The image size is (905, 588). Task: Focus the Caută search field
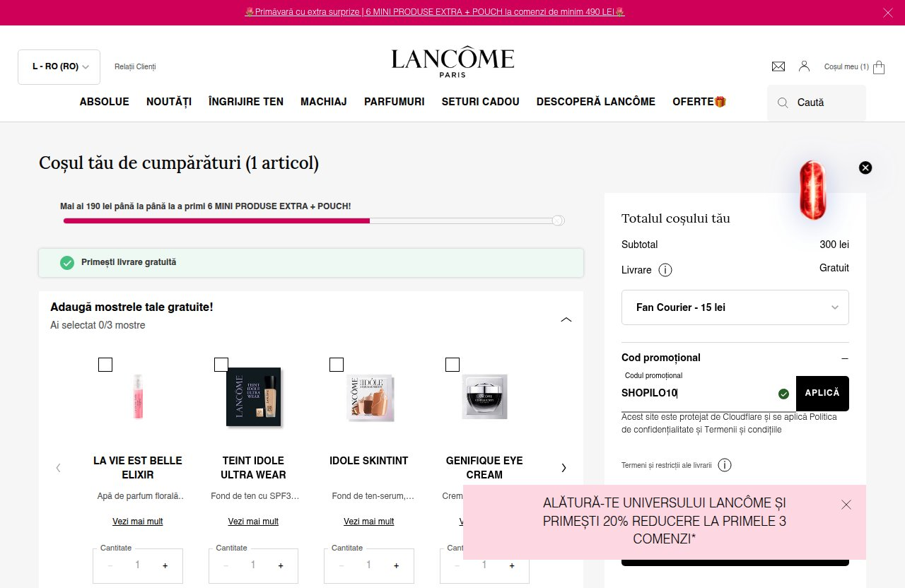coord(817,102)
